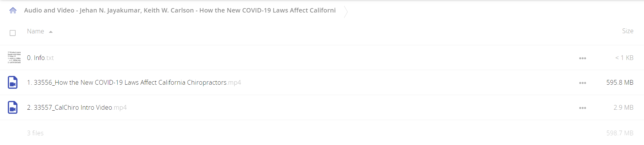Open 33557_CalChiro Intro Video.mp4

pyautogui.click(x=77, y=107)
